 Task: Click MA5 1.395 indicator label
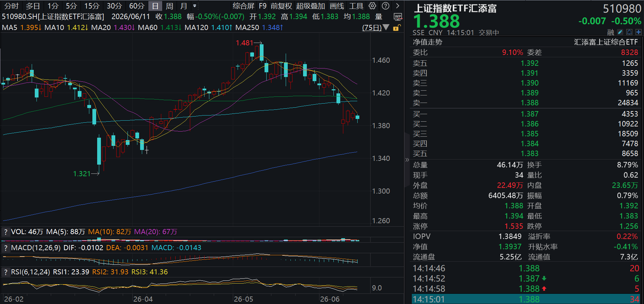[x=22, y=27]
